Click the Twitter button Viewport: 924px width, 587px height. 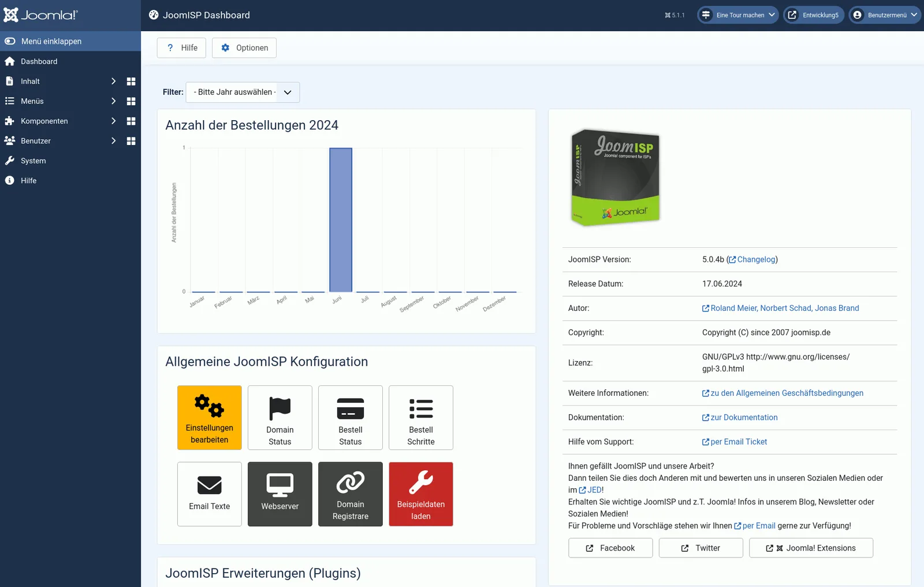click(x=701, y=548)
